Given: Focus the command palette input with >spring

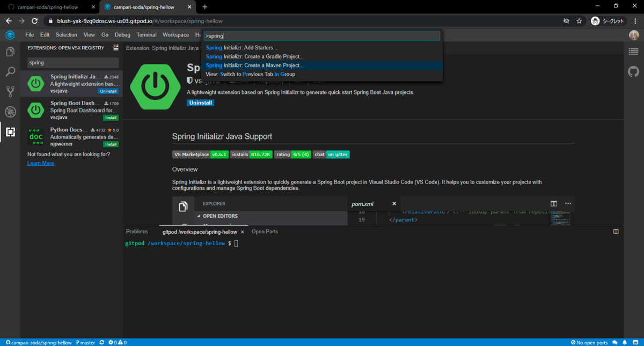Looking at the screenshot, I should [322, 36].
